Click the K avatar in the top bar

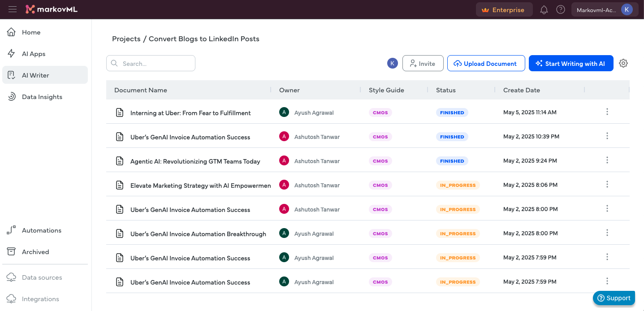point(627,9)
